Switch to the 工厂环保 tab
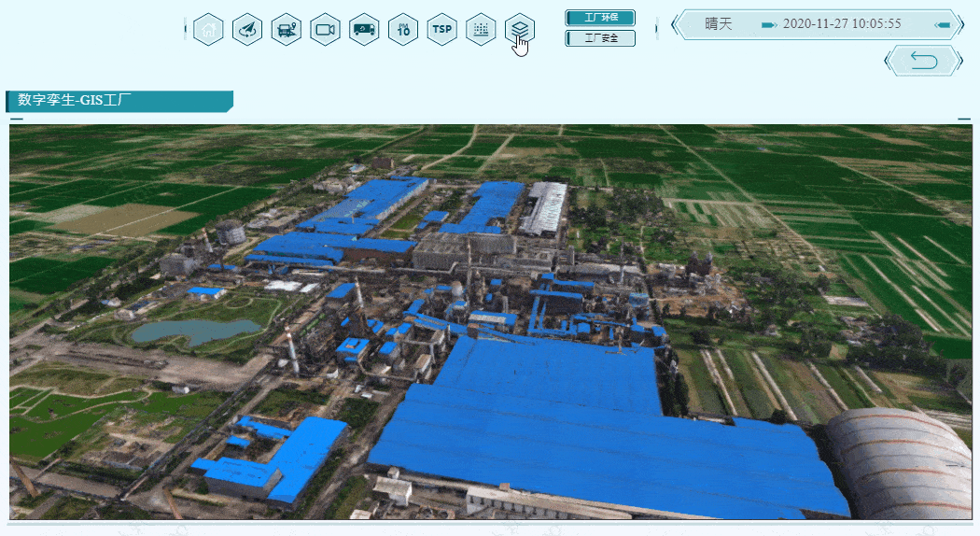Viewport: 980px width, 536px height. tap(600, 18)
